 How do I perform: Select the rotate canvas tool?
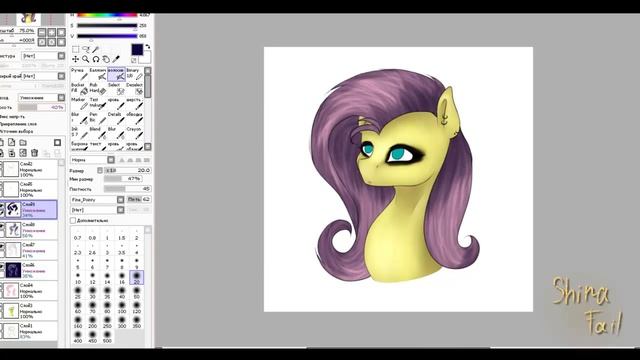pyautogui.click(x=96, y=59)
